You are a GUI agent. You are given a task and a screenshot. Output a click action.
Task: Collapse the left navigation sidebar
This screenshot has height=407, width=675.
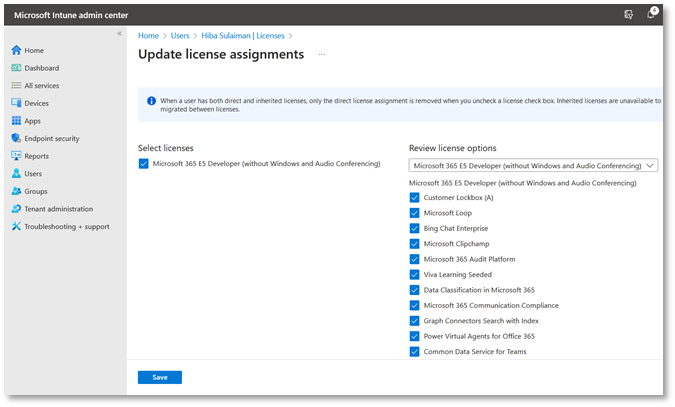point(119,33)
